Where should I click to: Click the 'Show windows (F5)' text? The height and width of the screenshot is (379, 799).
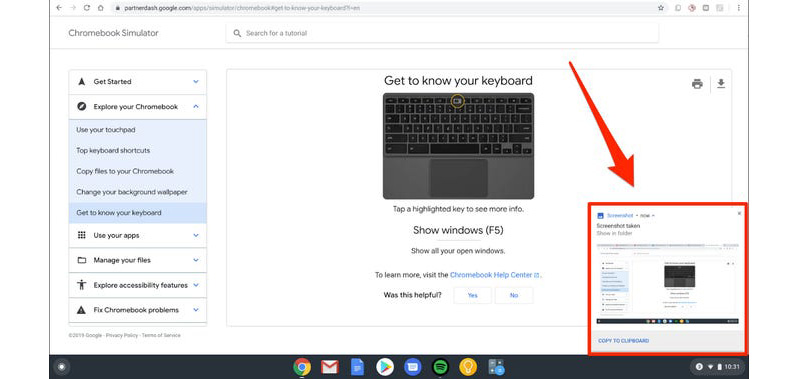tap(458, 230)
